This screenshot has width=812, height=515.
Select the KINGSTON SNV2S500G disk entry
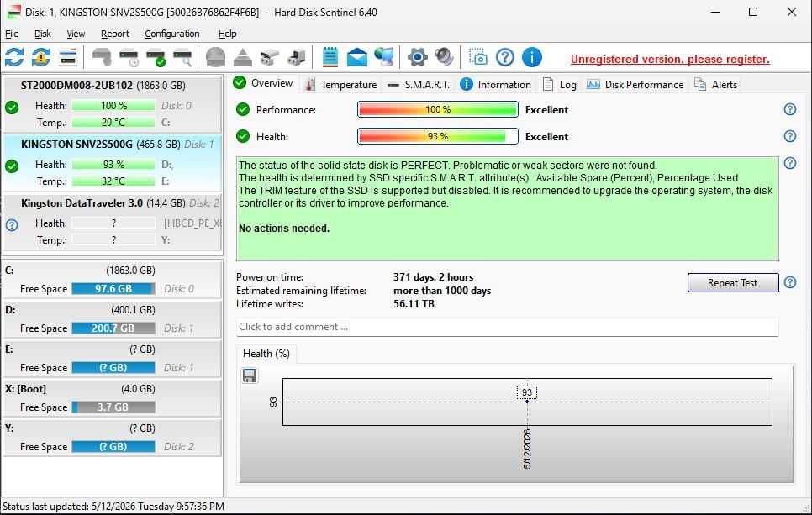[x=113, y=162]
